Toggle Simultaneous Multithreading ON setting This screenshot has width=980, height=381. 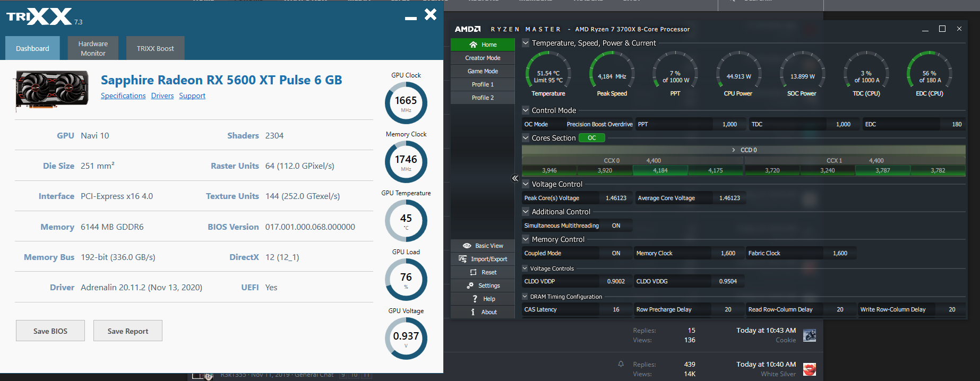click(616, 226)
